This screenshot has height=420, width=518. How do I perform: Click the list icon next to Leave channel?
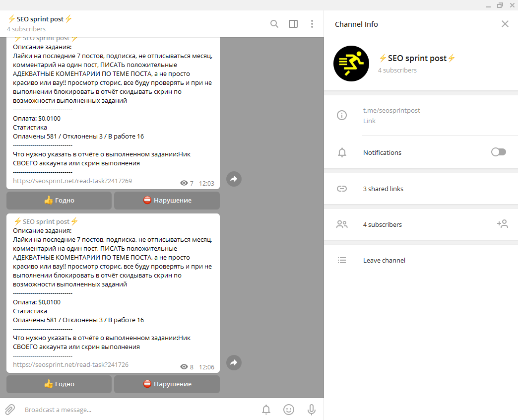pos(342,260)
